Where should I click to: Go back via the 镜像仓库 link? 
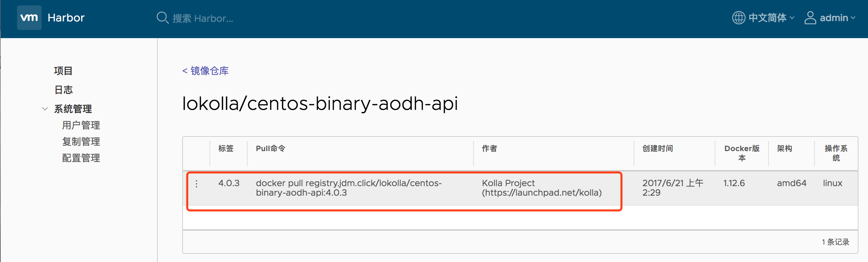coord(205,71)
